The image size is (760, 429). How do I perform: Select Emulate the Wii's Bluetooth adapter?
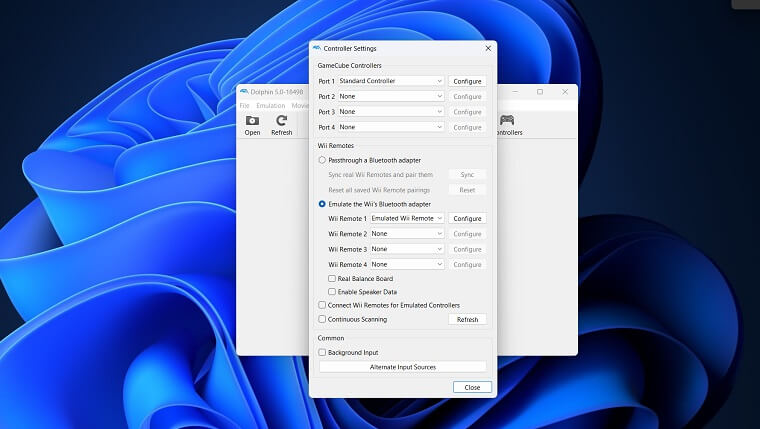[x=375, y=204]
